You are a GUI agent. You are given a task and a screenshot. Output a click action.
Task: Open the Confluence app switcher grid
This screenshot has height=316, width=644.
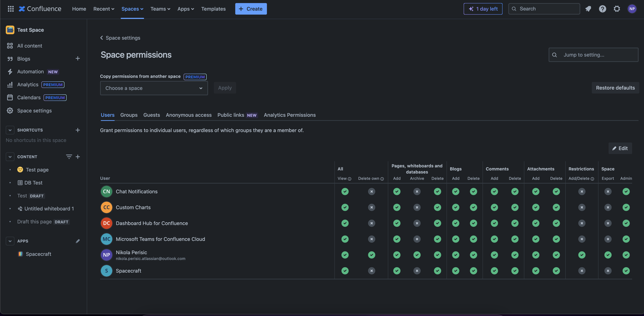click(10, 9)
